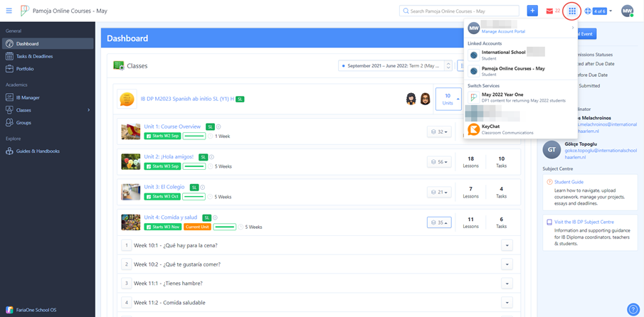Toggle the 10 Units expander

tap(448, 100)
